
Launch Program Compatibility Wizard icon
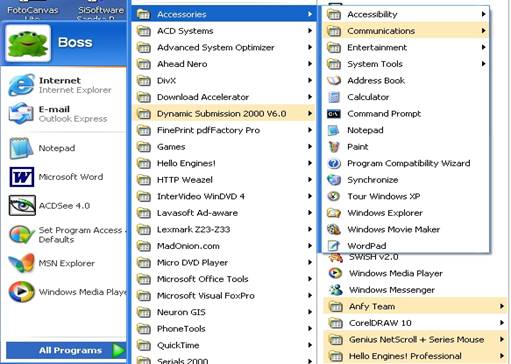(334, 163)
